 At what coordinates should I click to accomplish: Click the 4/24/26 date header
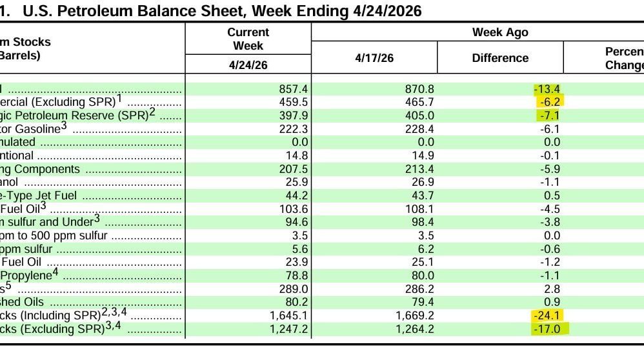click(x=248, y=65)
